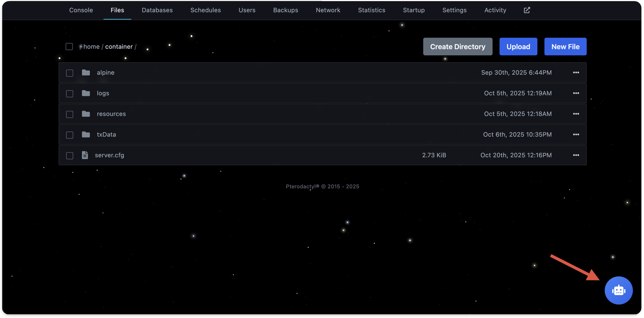The image size is (644, 318).
Task: Open the server.cfg more-options menu
Action: point(576,155)
